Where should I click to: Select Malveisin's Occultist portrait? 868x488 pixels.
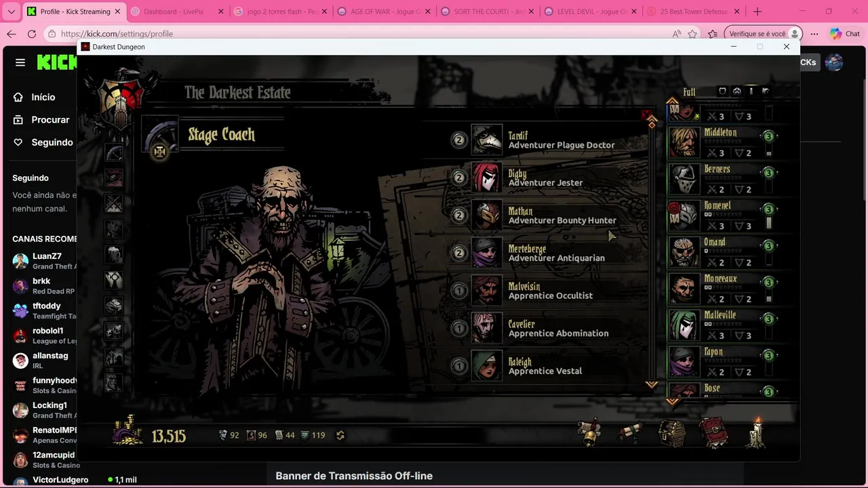pos(487,291)
